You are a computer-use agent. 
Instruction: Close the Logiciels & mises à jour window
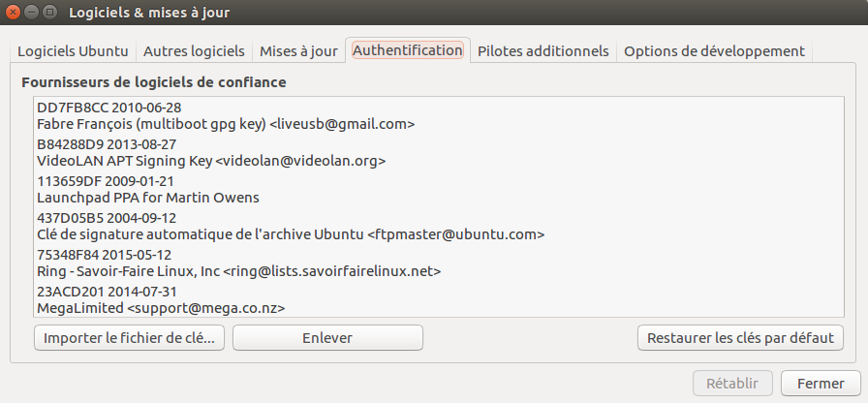tap(13, 13)
